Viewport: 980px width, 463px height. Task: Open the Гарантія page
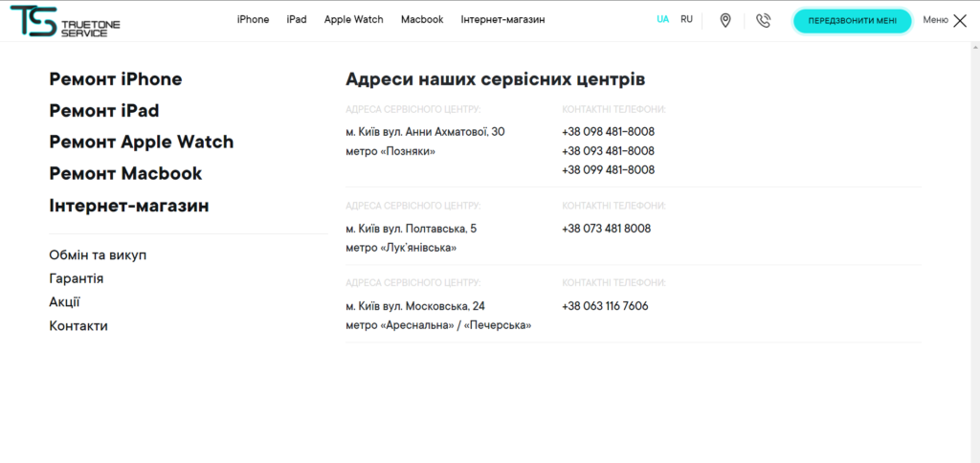pos(77,278)
